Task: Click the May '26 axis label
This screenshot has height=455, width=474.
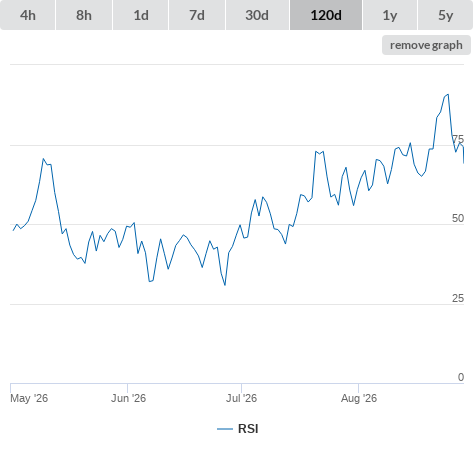Action: click(x=29, y=398)
